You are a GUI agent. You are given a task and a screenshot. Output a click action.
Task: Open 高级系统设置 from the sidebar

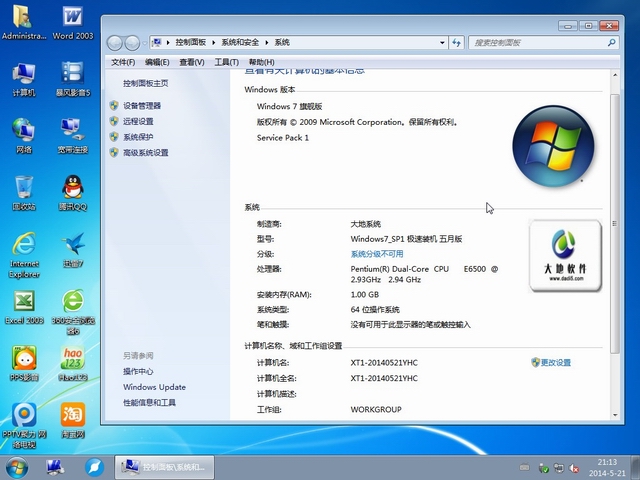point(146,153)
